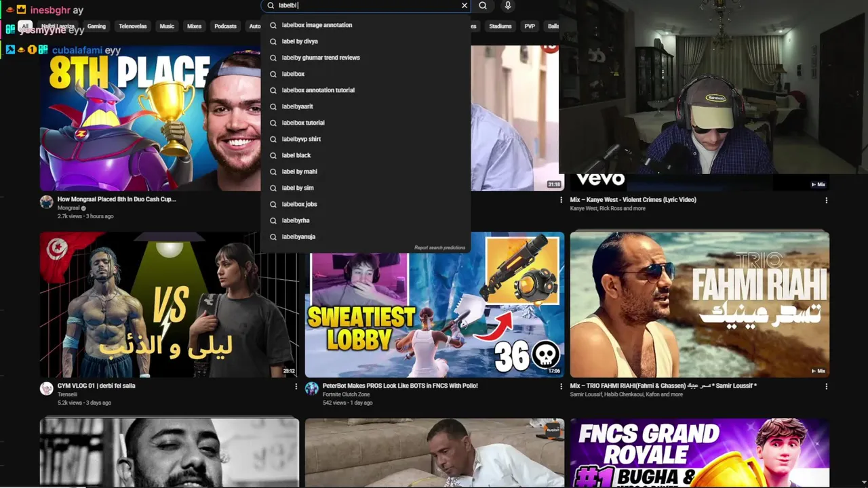Select the 'PVP' filter chip

530,26
